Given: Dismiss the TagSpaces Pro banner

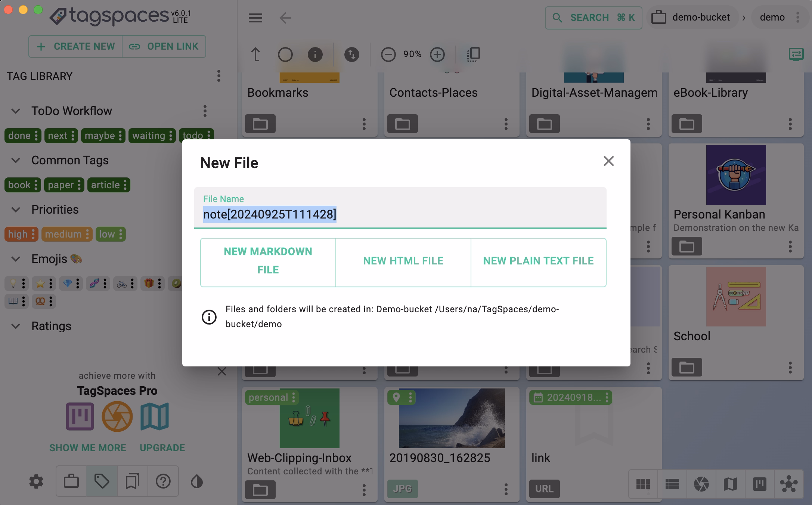Looking at the screenshot, I should (222, 371).
